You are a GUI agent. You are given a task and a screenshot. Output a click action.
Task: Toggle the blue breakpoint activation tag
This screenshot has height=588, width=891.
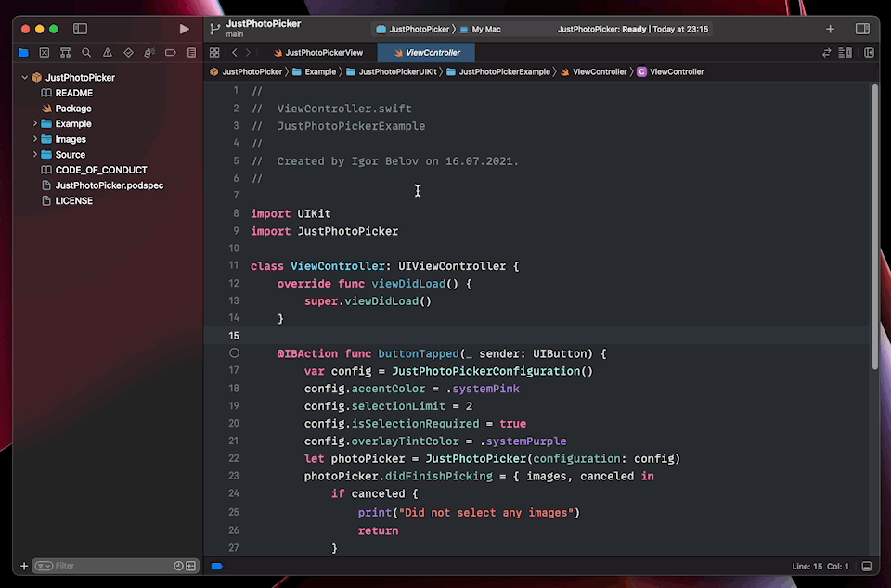click(x=216, y=566)
